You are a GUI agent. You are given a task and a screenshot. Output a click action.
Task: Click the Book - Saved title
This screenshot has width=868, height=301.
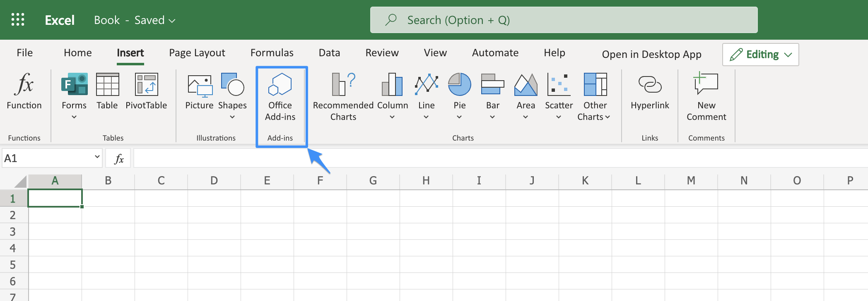click(x=134, y=20)
